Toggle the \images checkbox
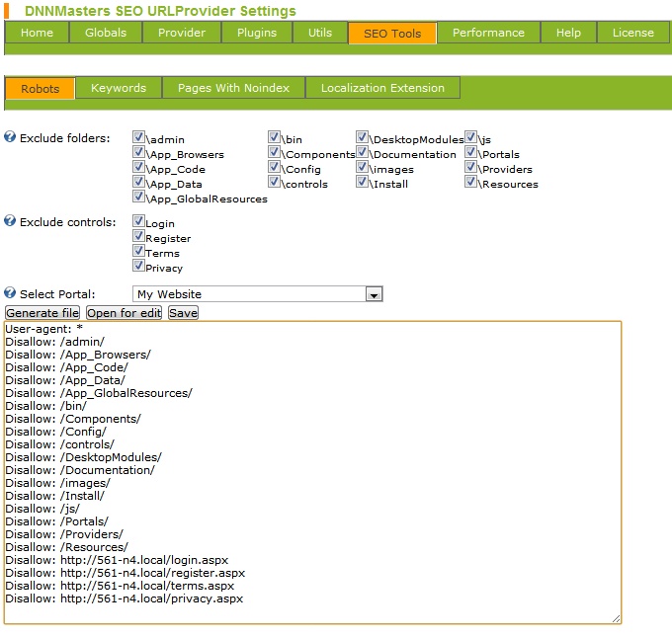Screen dimensions: 672x638 [x=362, y=167]
